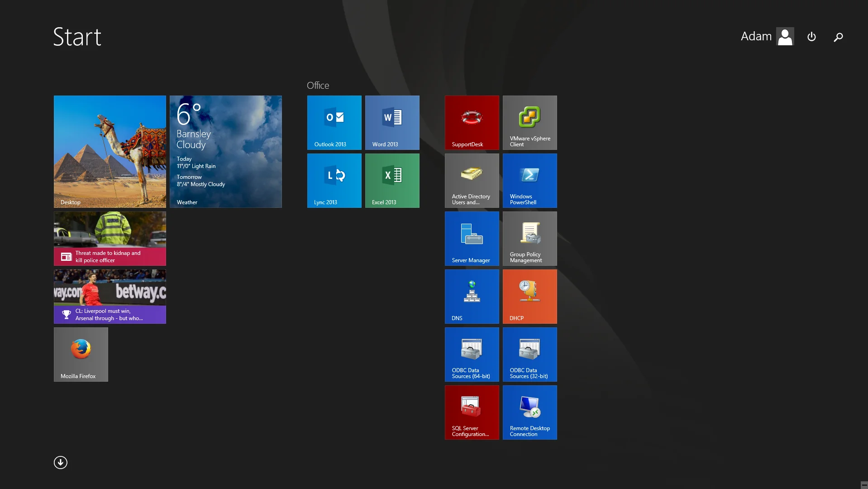Open the Barnsley Weather live tile
Image resolution: width=868 pixels, height=489 pixels.
tap(225, 151)
